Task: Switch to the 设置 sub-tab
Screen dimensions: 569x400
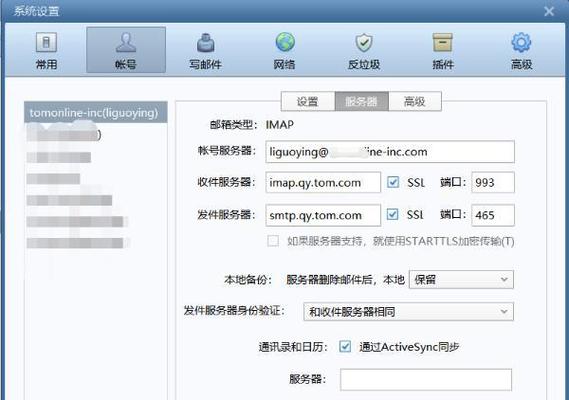Action: (x=308, y=101)
